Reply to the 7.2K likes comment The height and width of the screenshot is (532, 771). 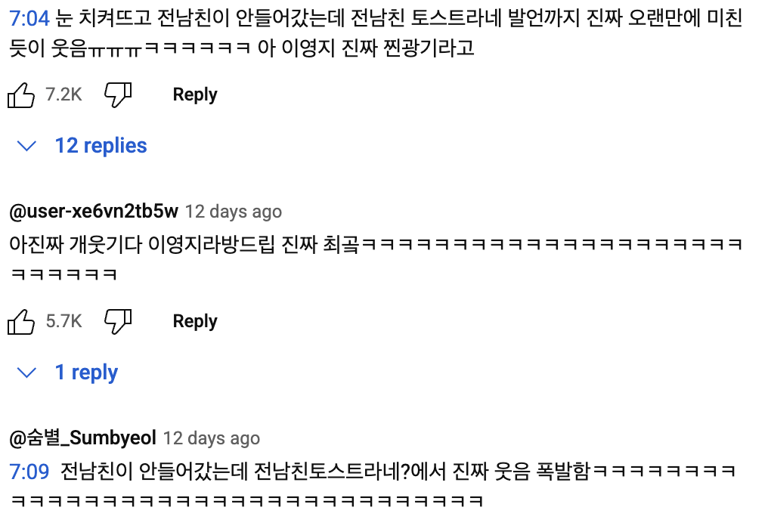[195, 95]
